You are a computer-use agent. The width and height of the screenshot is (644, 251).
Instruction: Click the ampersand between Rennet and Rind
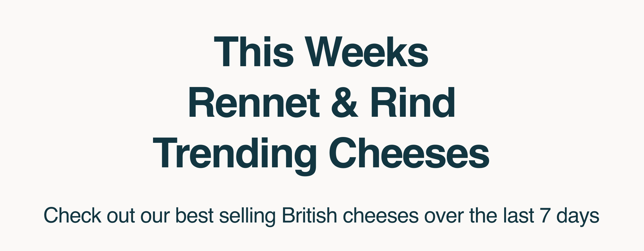[344, 102]
